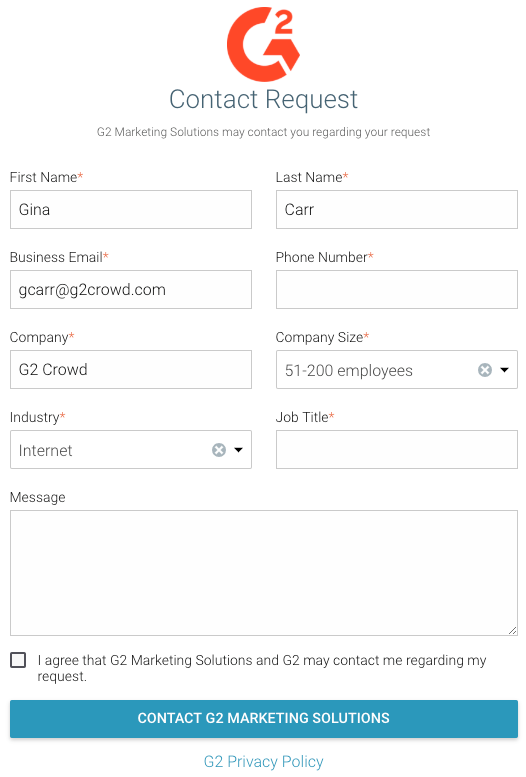Image resolution: width=526 pixels, height=777 pixels.
Task: Submit via Contact G2 Marketing Solutions button
Action: coord(264,719)
